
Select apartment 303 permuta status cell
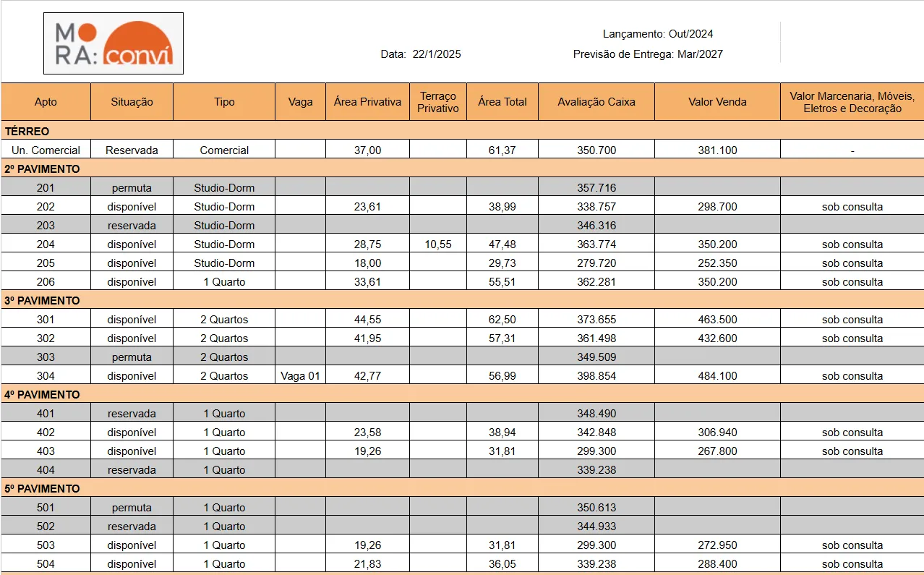(132, 357)
